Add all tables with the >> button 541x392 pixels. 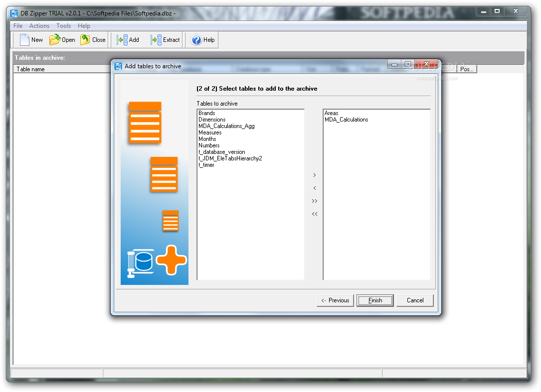(314, 201)
